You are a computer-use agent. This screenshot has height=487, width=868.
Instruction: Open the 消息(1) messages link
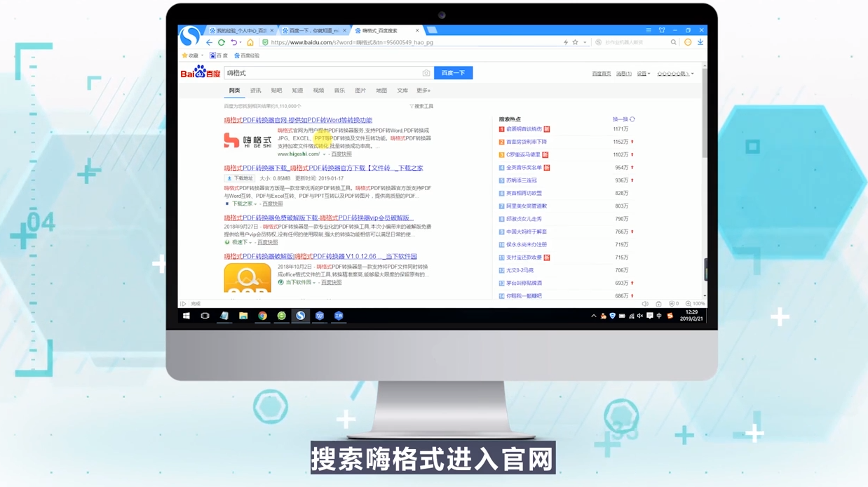623,74
